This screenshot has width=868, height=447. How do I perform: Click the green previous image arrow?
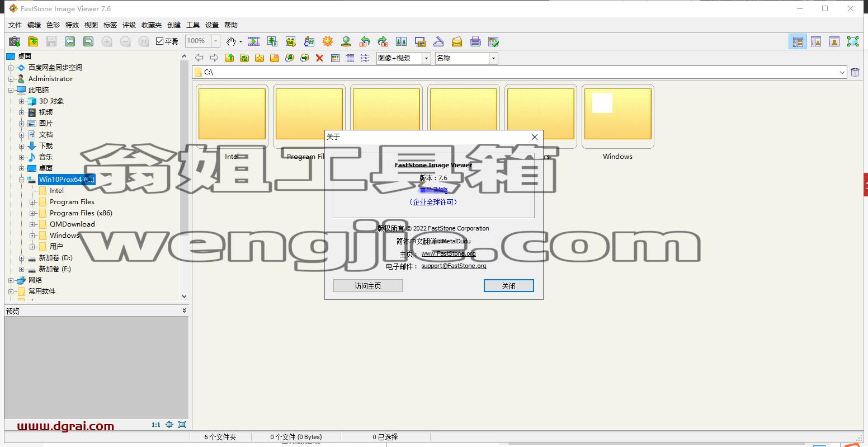point(70,41)
